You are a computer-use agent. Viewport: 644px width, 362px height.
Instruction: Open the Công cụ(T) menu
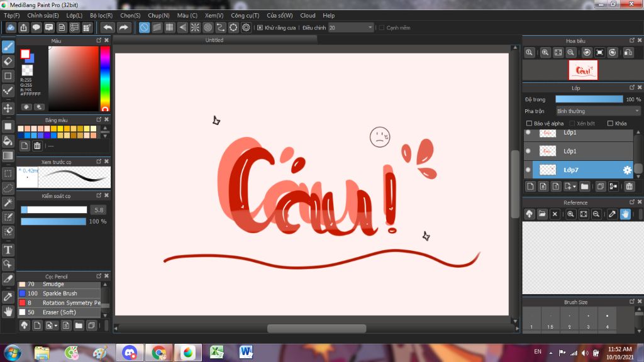click(245, 15)
